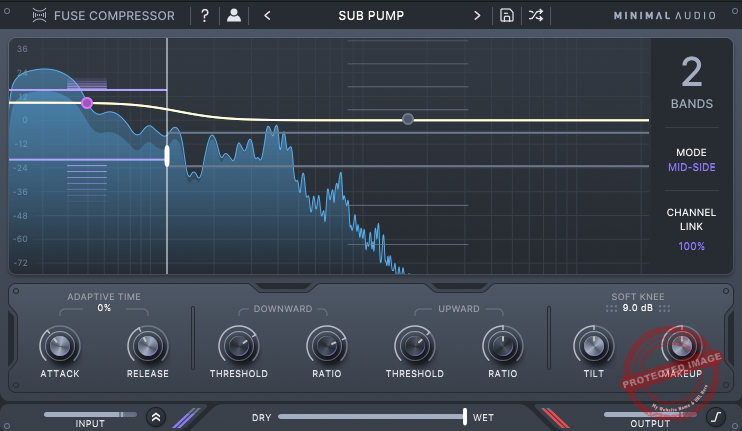The width and height of the screenshot is (742, 431).
Task: Randomize preset with shuffle icon
Action: pyautogui.click(x=536, y=16)
